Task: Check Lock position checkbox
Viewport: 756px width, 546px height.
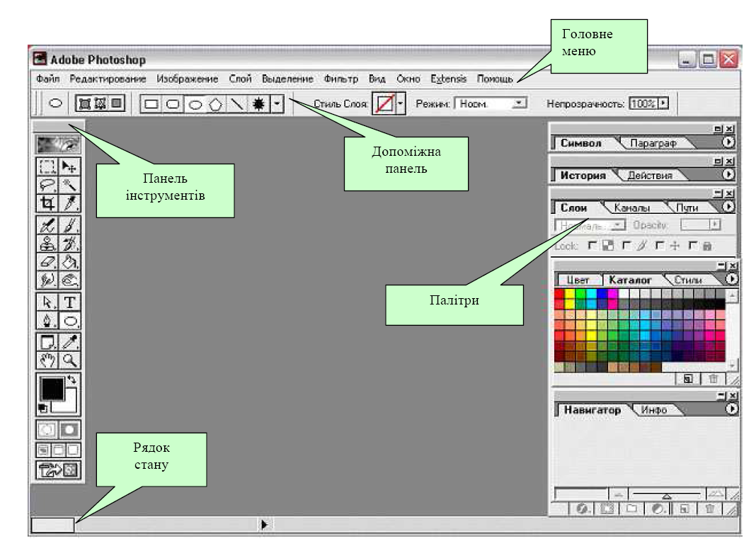Action: point(660,246)
